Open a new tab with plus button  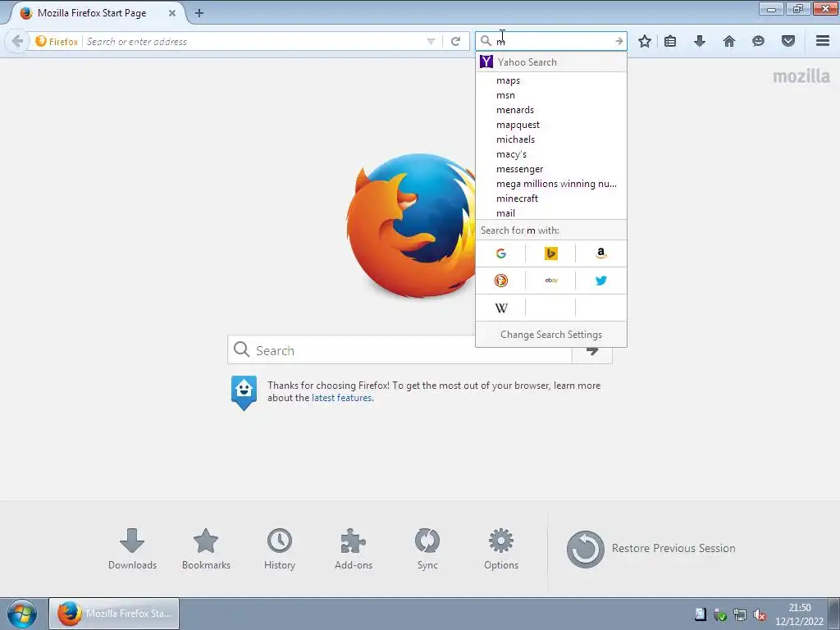pos(199,13)
